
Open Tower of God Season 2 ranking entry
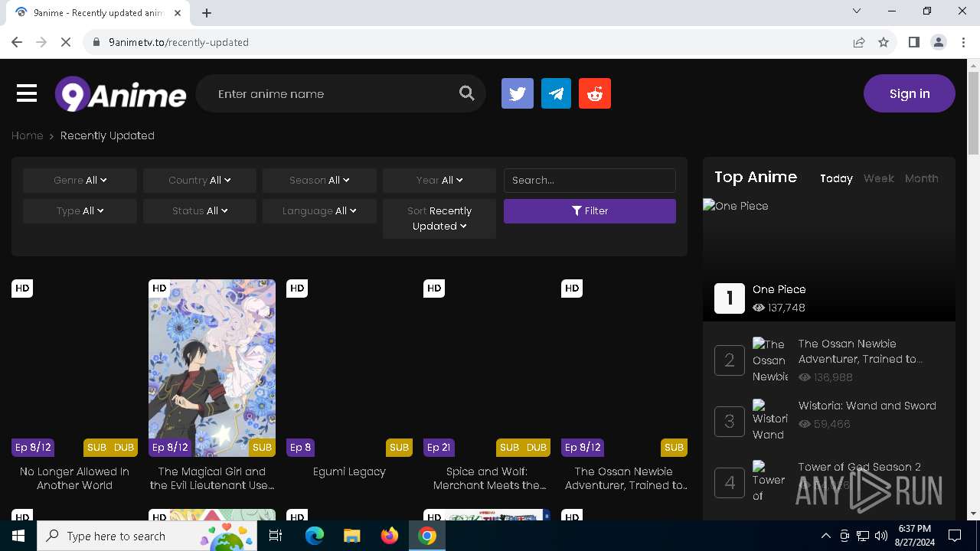click(859, 467)
